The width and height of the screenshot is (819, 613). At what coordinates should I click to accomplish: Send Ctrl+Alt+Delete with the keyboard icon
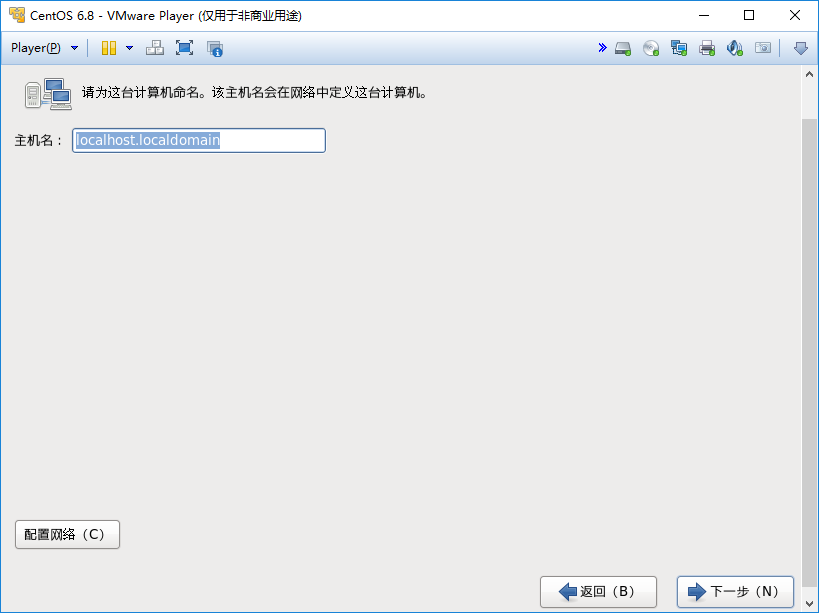click(155, 47)
